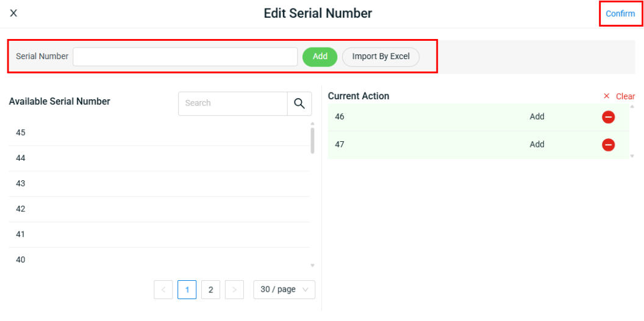Click Import By Excel button

(381, 57)
